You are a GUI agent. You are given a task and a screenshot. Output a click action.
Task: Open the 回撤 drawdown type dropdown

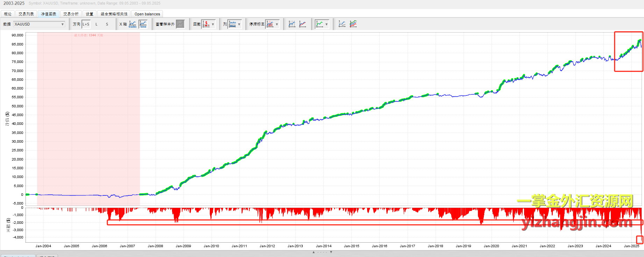(x=208, y=24)
